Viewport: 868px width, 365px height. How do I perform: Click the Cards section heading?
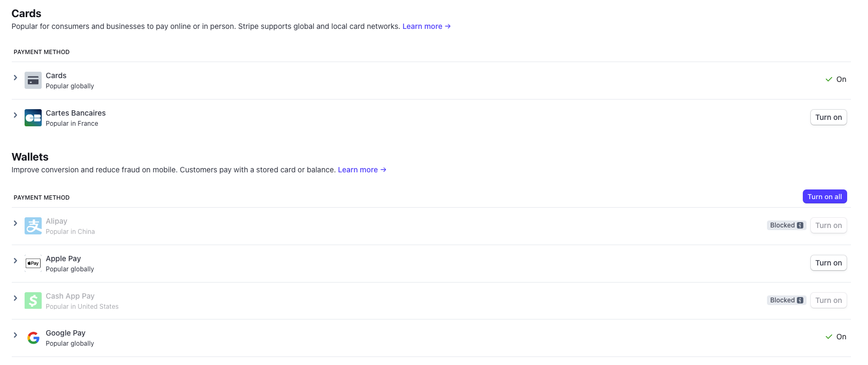click(26, 13)
